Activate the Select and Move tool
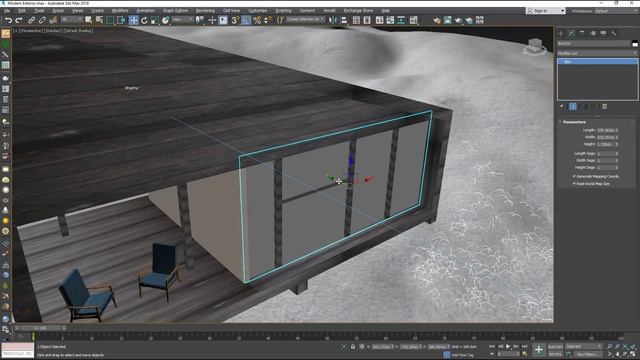This screenshot has width=640, height=360. (x=133, y=20)
